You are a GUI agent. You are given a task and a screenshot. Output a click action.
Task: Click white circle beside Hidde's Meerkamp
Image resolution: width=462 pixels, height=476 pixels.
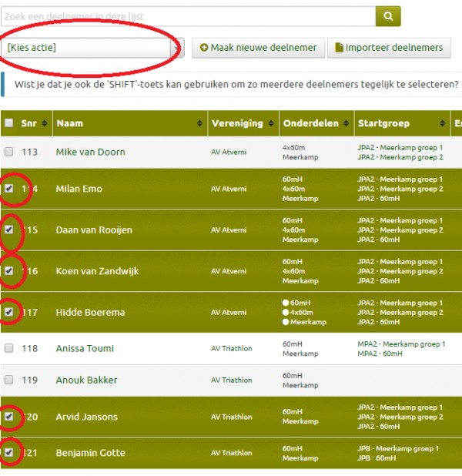pyautogui.click(x=286, y=323)
